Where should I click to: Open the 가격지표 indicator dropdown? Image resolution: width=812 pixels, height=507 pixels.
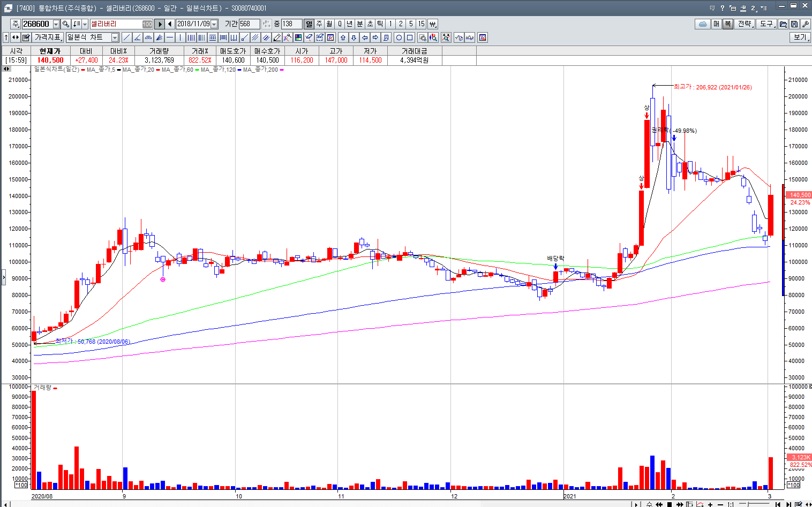tap(49, 37)
